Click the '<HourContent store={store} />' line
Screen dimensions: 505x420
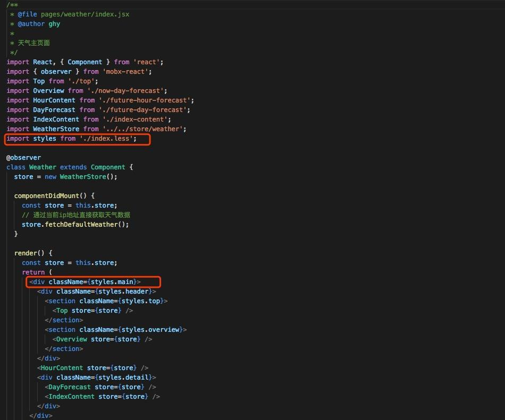(92, 368)
